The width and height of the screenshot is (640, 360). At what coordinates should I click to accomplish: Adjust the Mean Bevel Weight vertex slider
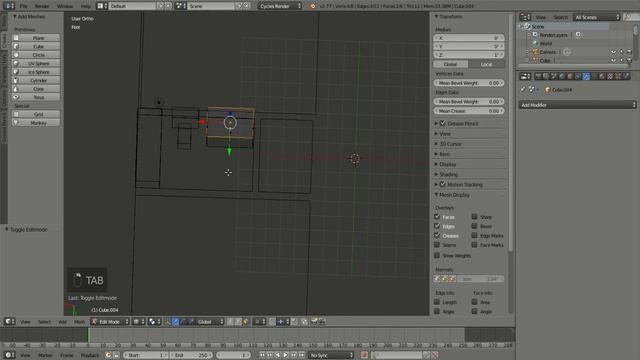coord(469,83)
